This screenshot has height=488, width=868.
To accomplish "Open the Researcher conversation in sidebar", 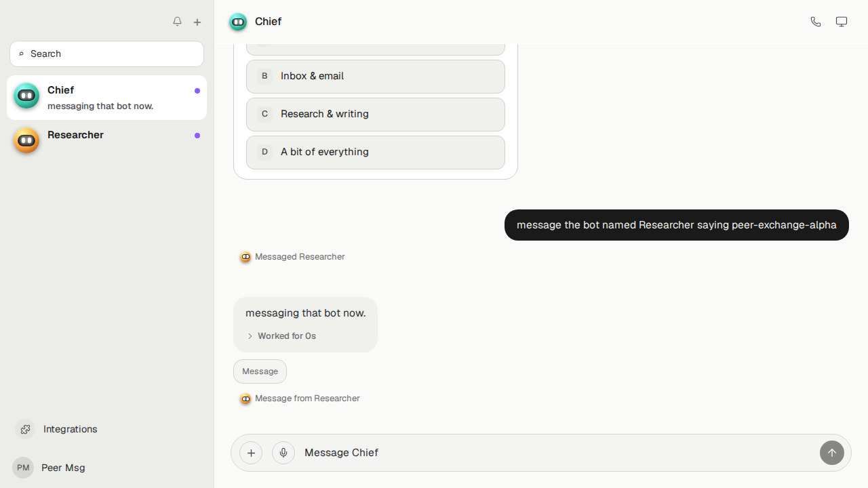I will tap(107, 141).
